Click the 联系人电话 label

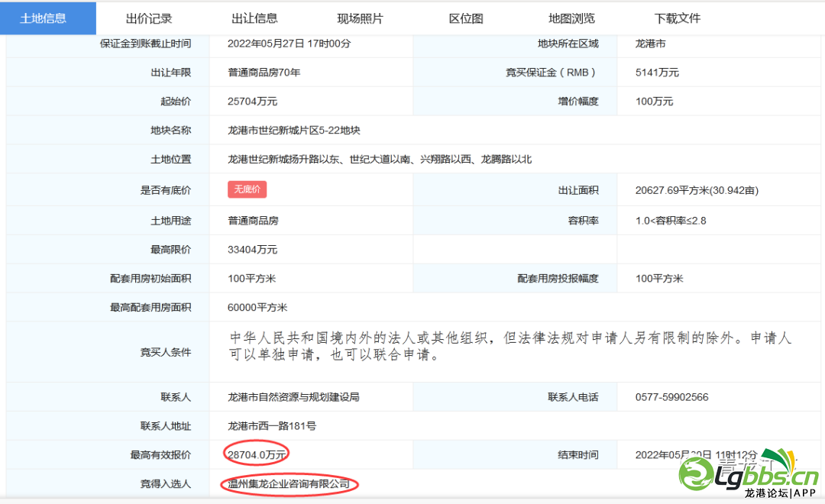(x=574, y=397)
